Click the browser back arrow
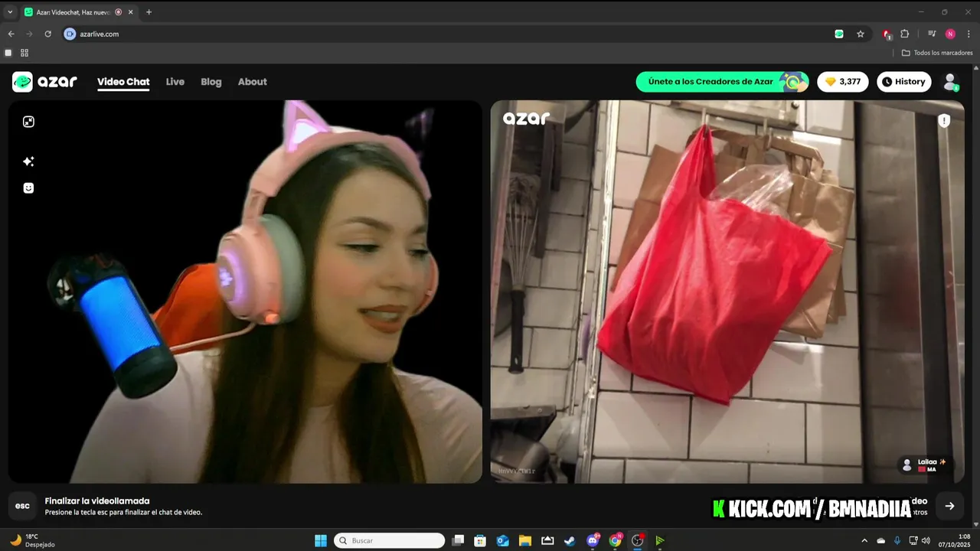Screen dimensions: 980x551 pos(11,34)
